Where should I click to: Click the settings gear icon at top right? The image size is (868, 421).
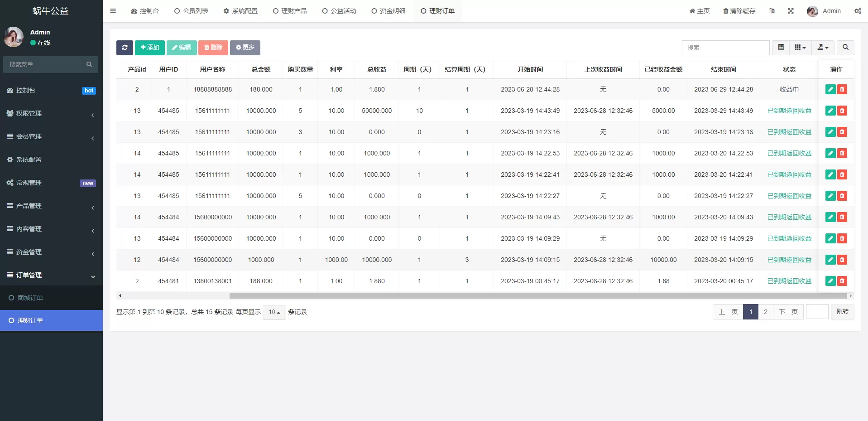point(858,11)
